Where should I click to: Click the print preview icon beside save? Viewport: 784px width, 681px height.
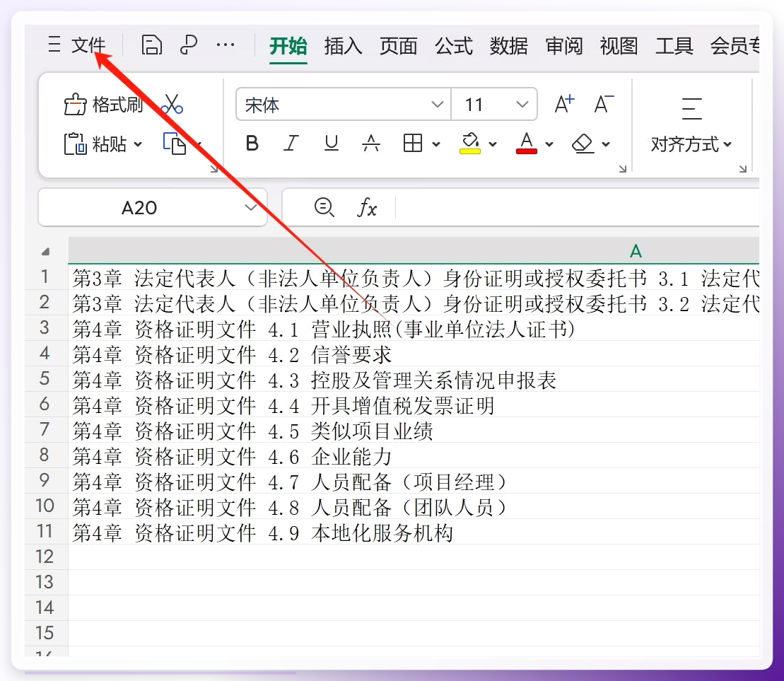(189, 45)
